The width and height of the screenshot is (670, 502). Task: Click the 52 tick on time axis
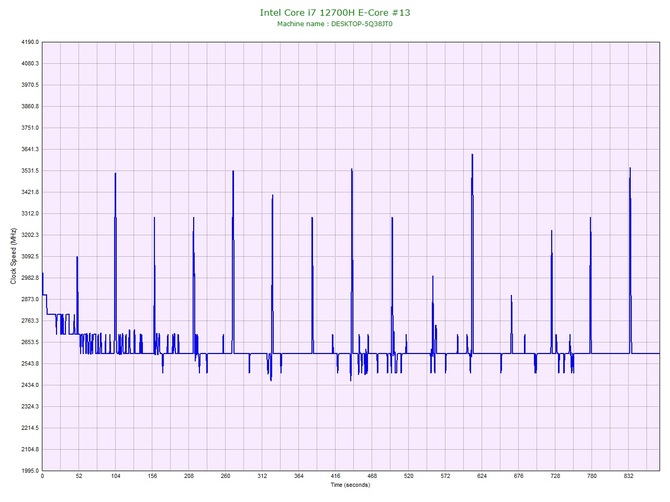[79, 476]
